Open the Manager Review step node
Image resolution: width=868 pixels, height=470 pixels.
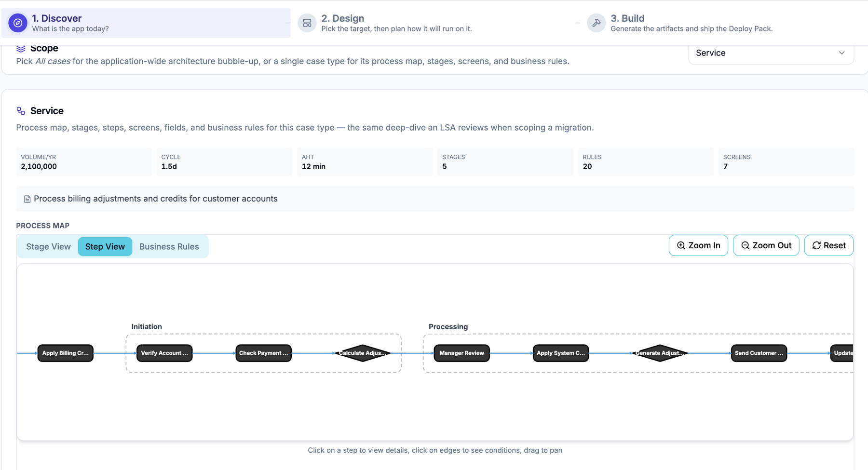pos(461,353)
